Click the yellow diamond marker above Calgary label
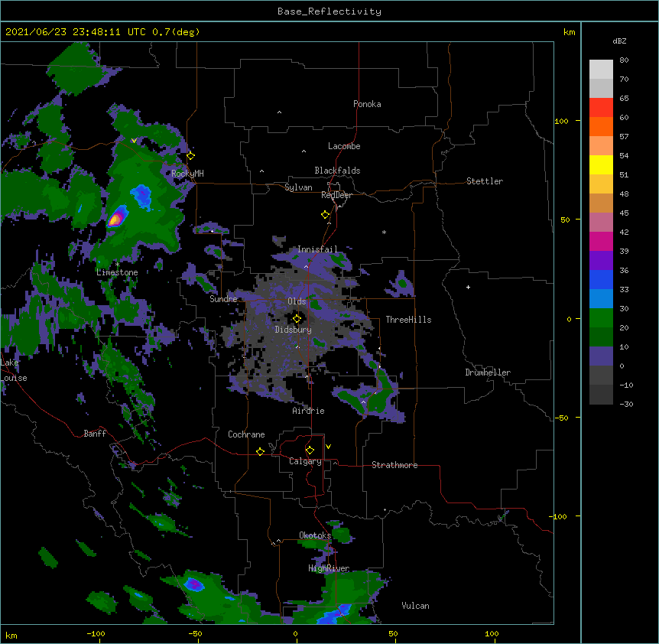Viewport: 659px width, 644px height. 310,450
